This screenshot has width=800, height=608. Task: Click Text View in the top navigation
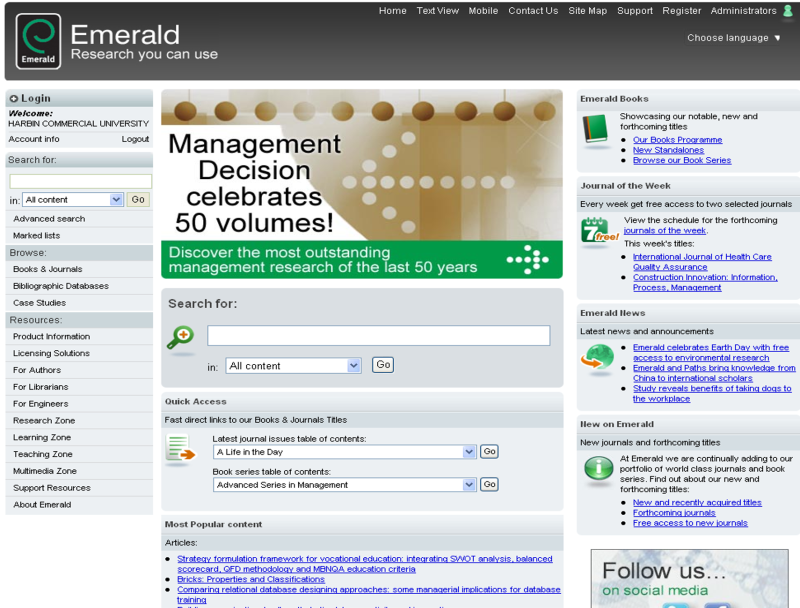437,11
